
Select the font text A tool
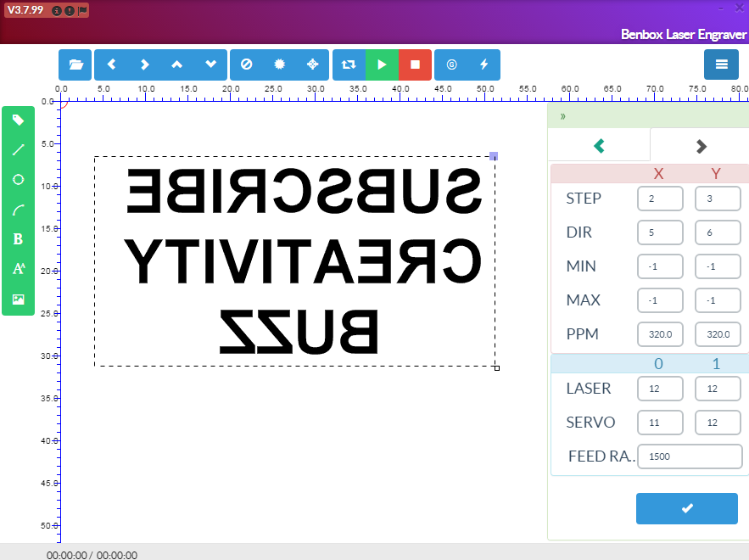coord(18,269)
